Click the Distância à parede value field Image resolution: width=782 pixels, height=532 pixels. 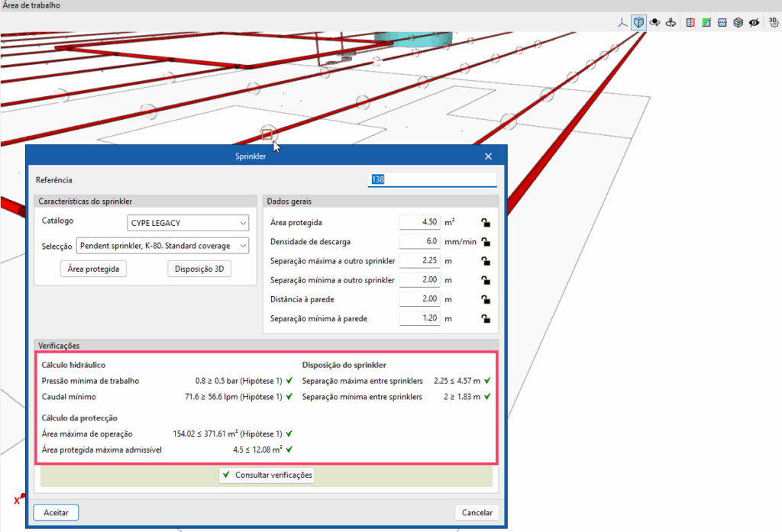click(x=419, y=298)
